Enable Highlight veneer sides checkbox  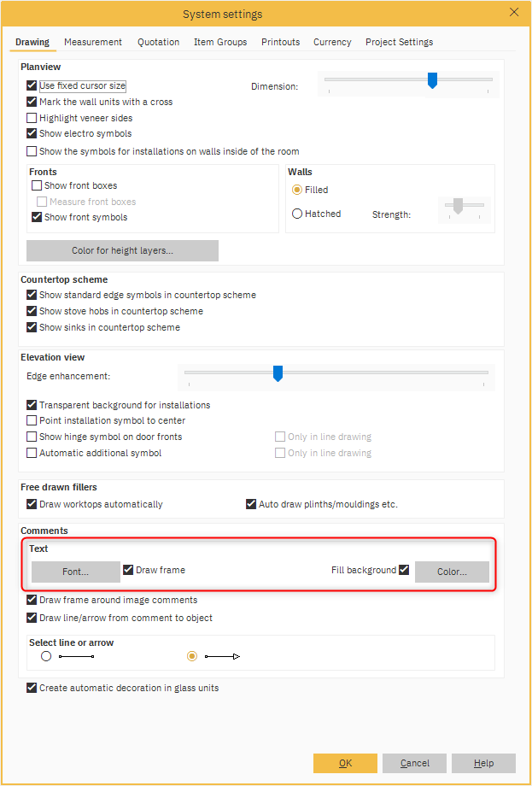pyautogui.click(x=32, y=118)
